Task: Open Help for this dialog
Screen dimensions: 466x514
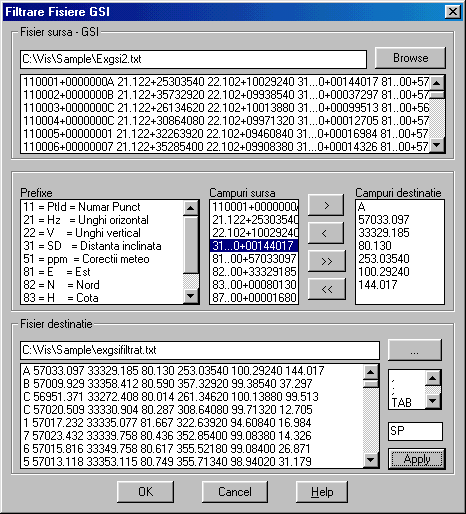Action: 322,492
